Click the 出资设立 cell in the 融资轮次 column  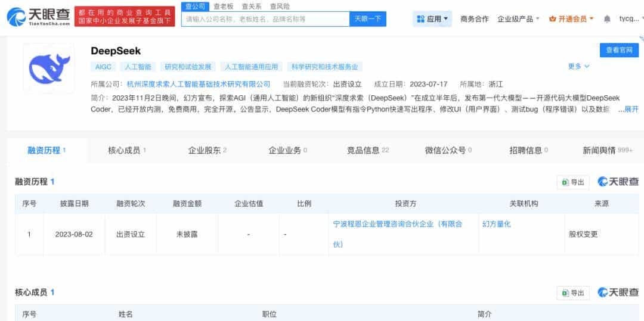(131, 235)
